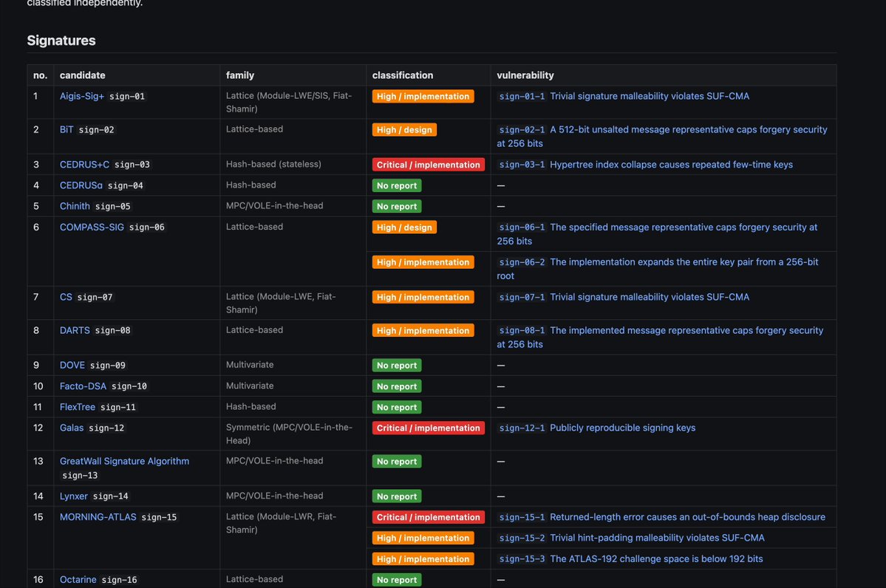Screen dimensions: 886x588
Task: Visit the Chinith candidate link
Action: [75, 206]
